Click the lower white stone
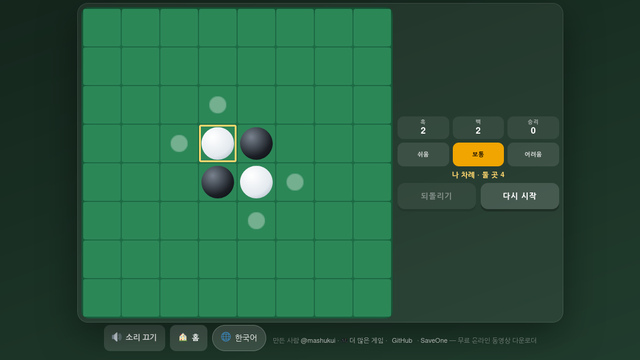 click(x=256, y=182)
